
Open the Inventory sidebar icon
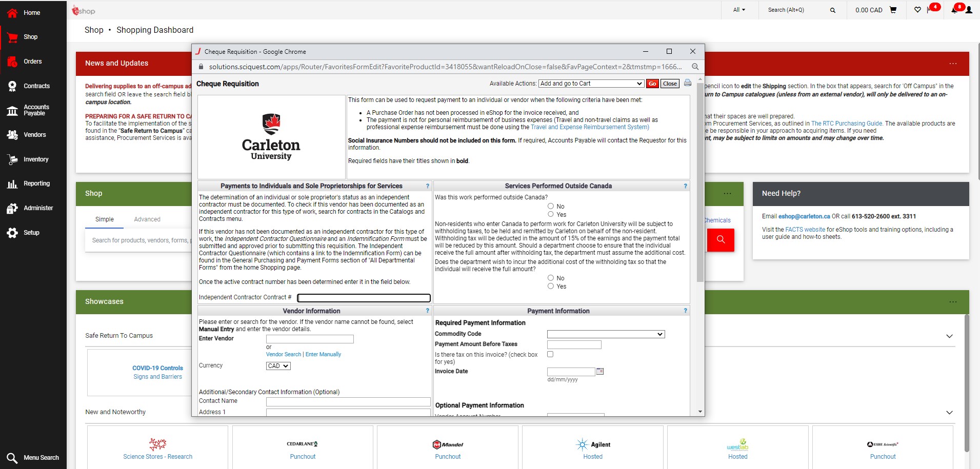tap(12, 159)
